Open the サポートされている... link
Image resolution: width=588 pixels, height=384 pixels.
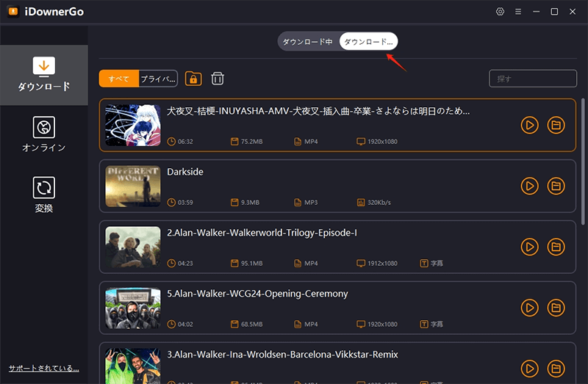pyautogui.click(x=44, y=369)
